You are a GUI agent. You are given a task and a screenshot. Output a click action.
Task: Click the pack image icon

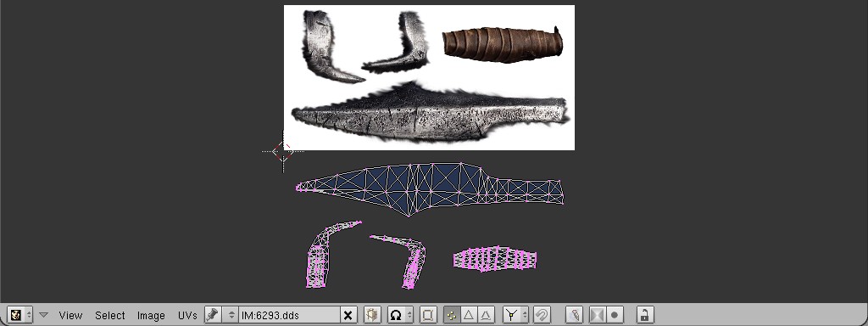[372, 315]
